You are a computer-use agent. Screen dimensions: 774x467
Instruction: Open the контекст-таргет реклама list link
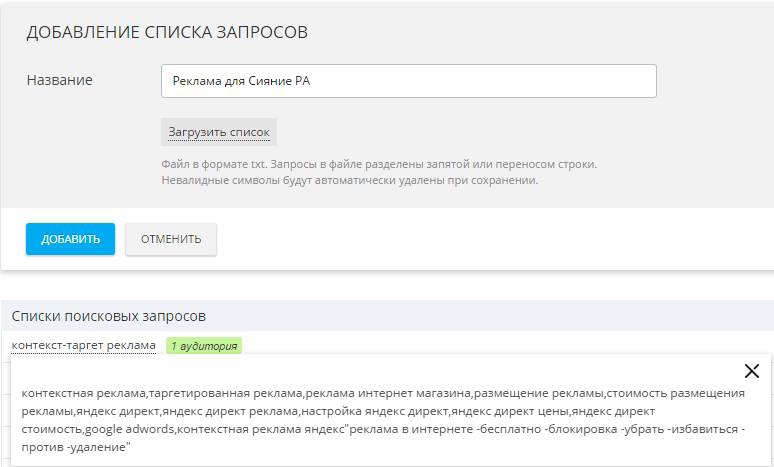click(83, 345)
